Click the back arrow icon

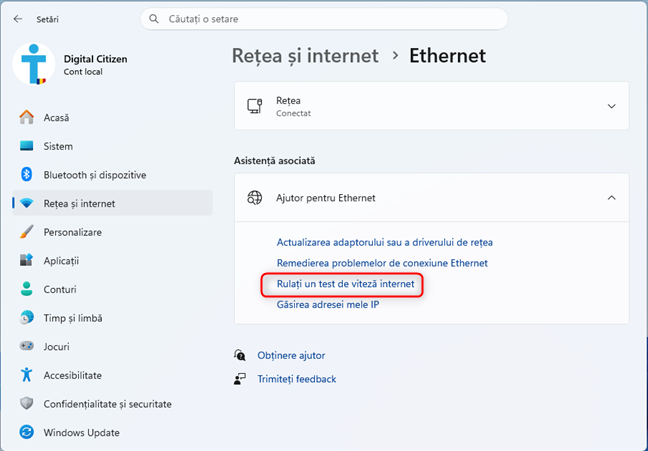[18, 19]
